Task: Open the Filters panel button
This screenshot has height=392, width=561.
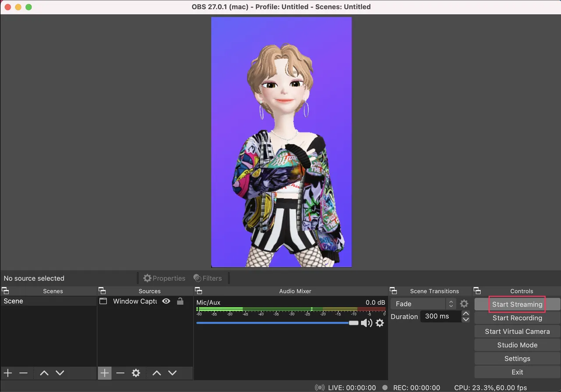Action: coord(208,278)
